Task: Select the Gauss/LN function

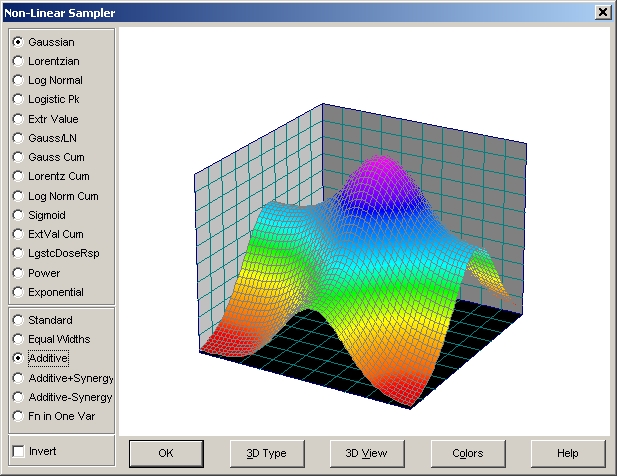Action: [18, 138]
